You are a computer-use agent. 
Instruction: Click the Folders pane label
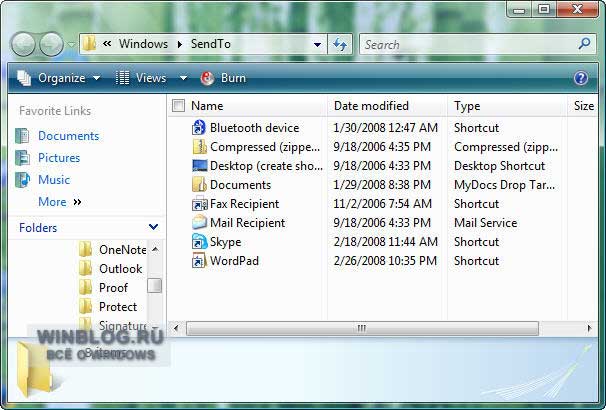point(38,228)
